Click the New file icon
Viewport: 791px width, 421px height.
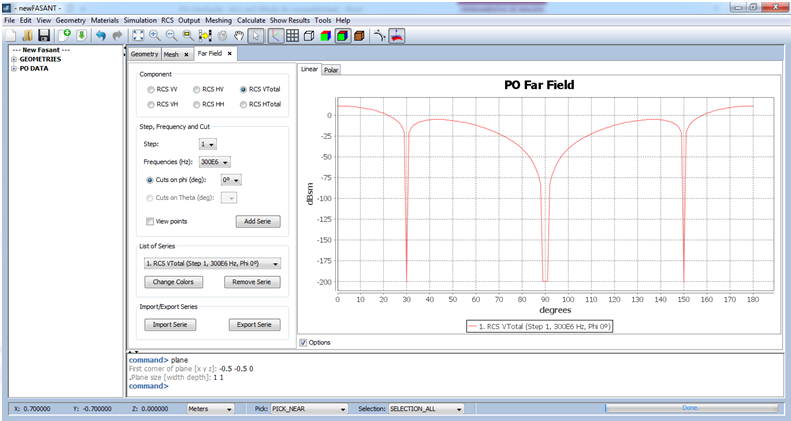10,36
